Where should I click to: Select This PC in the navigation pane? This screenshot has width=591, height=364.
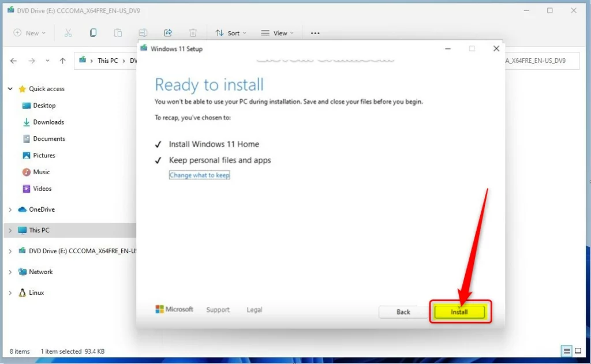(x=39, y=230)
